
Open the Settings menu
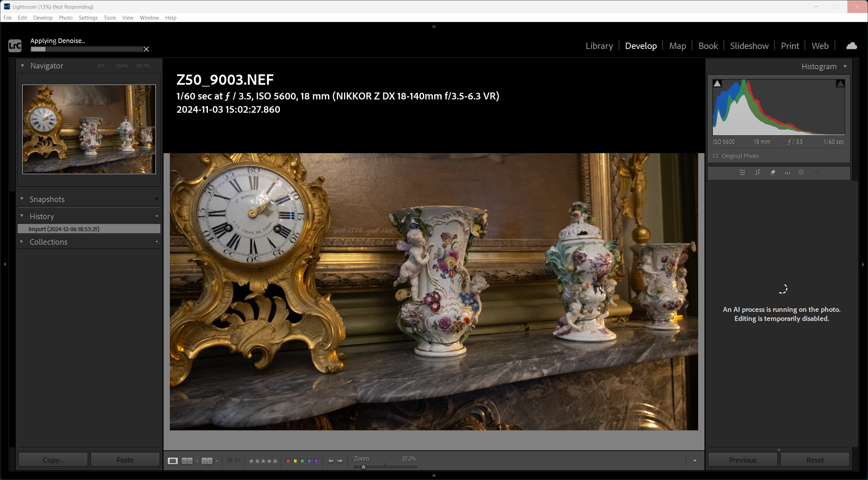click(x=88, y=17)
